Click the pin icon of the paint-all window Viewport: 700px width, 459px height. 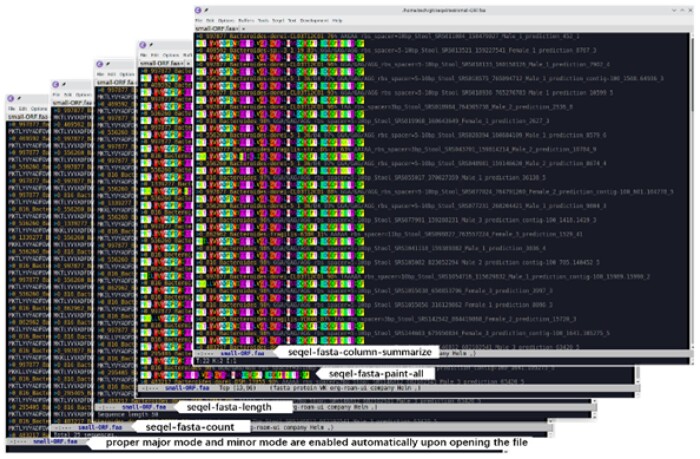coord(151,45)
